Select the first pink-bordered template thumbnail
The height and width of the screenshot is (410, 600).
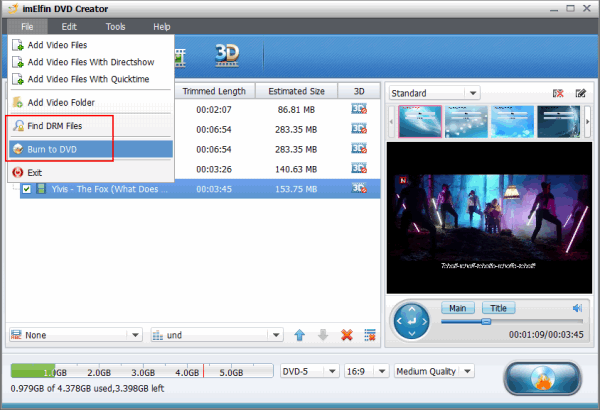click(x=420, y=122)
